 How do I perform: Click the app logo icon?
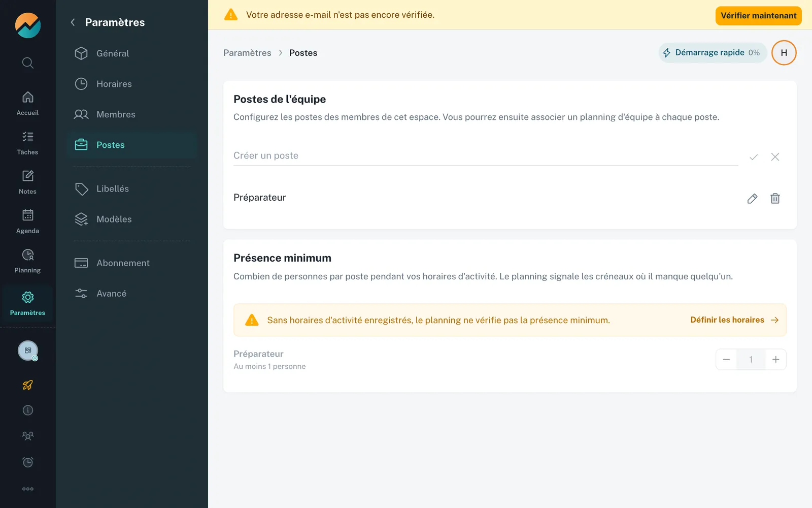(x=28, y=25)
